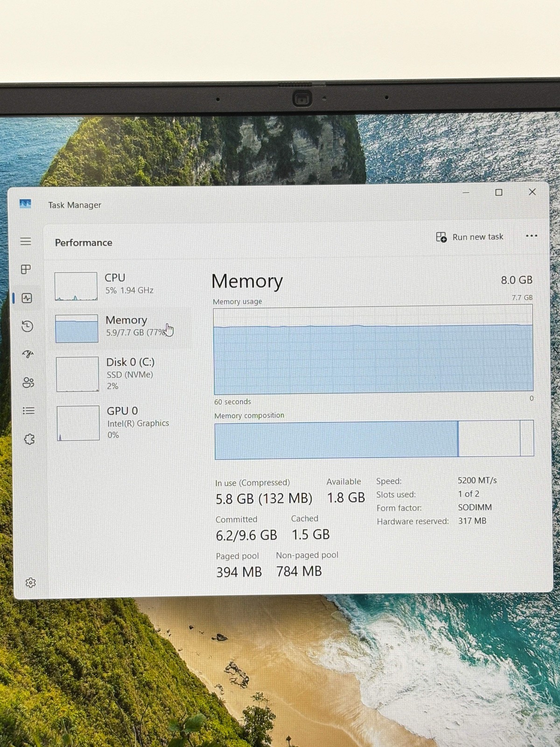This screenshot has width=560, height=747.
Task: Select the GPU 0 Intel Graphics item
Action: click(x=122, y=423)
